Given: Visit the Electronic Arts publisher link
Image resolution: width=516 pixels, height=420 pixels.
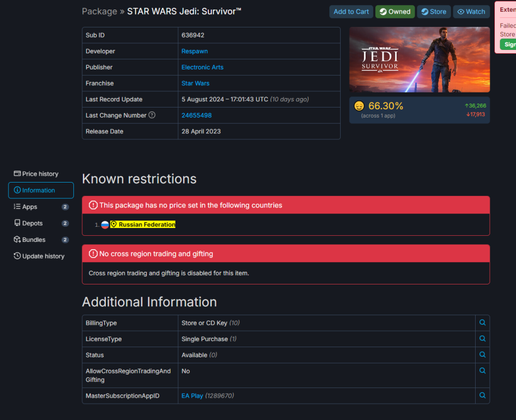Looking at the screenshot, I should click(202, 67).
